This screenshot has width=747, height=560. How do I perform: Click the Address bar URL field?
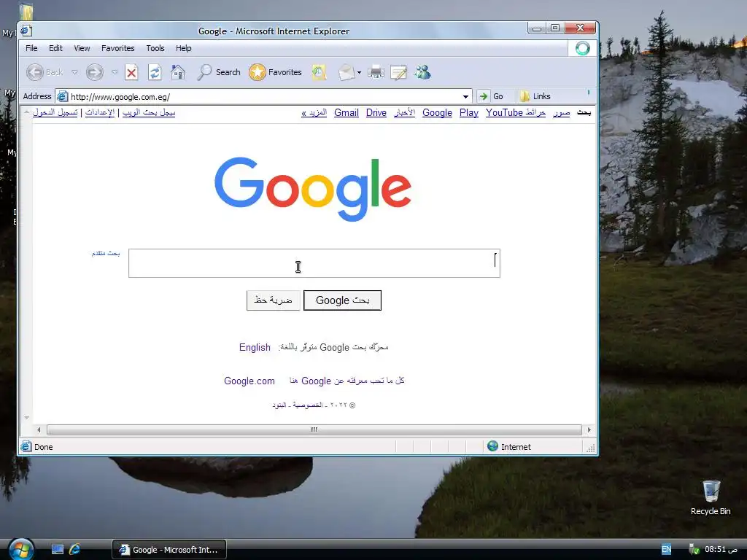(x=263, y=97)
